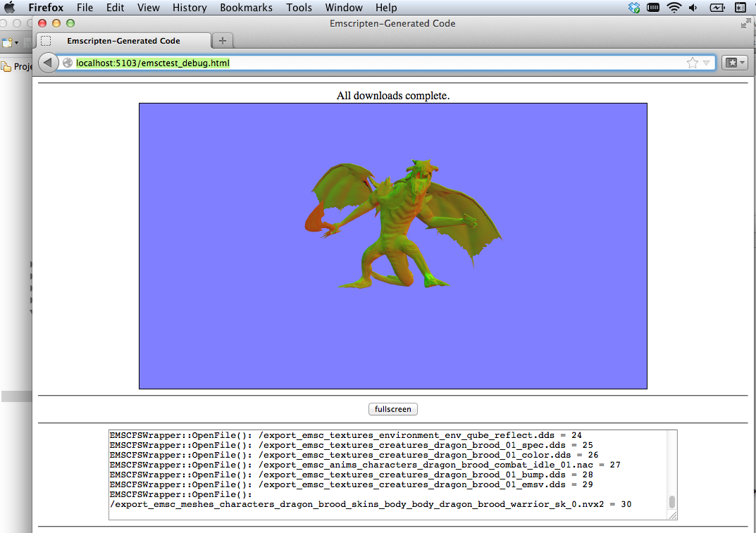Image resolution: width=756 pixels, height=533 pixels.
Task: Open the Firefox application menu
Action: (46, 8)
